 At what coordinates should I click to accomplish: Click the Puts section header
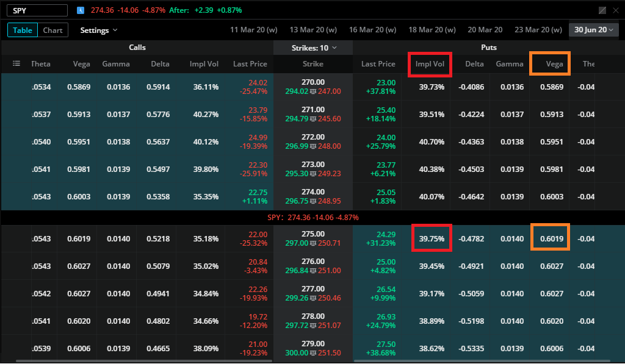(x=489, y=48)
